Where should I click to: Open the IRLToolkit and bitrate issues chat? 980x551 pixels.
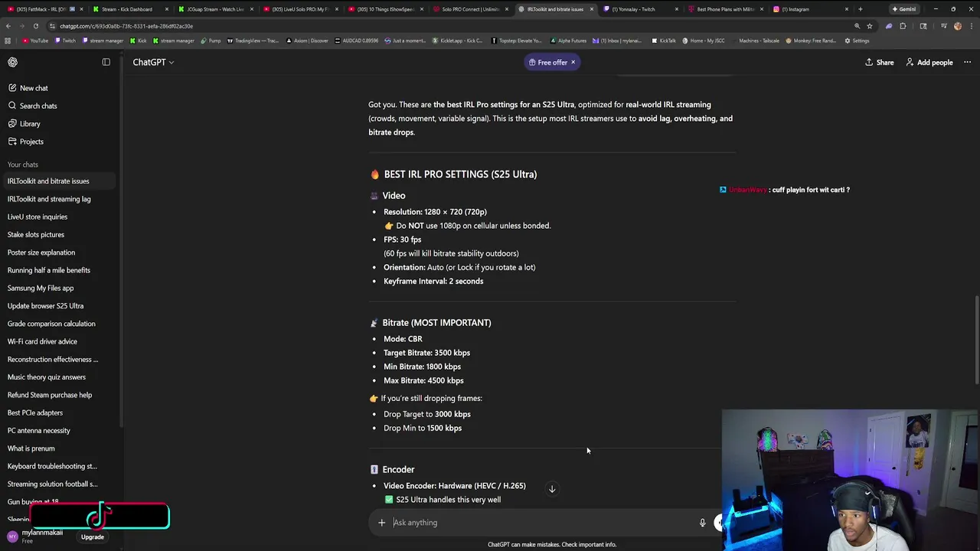60,181
